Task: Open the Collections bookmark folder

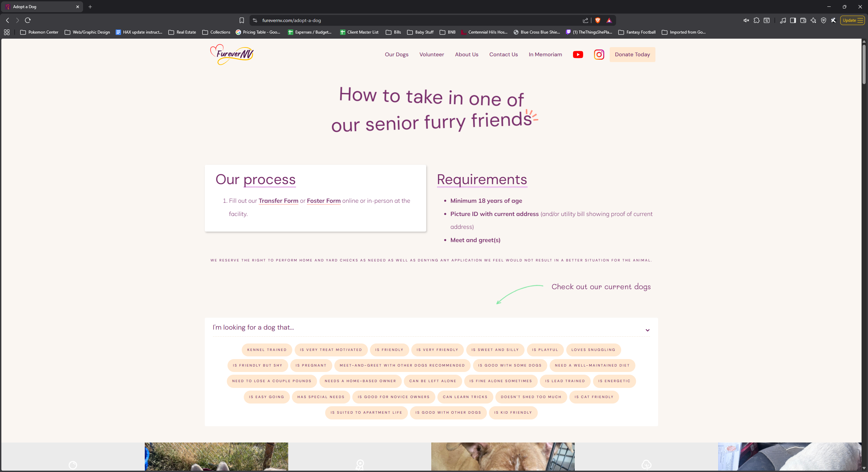Action: [216, 32]
